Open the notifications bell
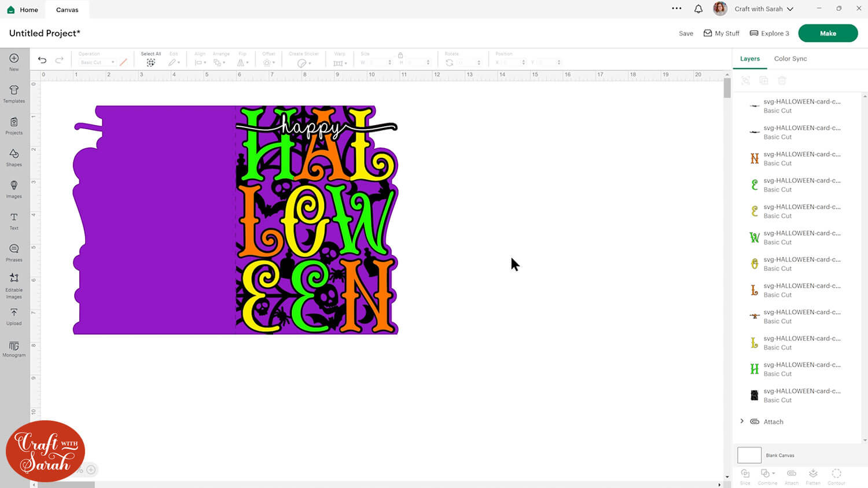Viewport: 868px width, 488px height. (x=698, y=9)
